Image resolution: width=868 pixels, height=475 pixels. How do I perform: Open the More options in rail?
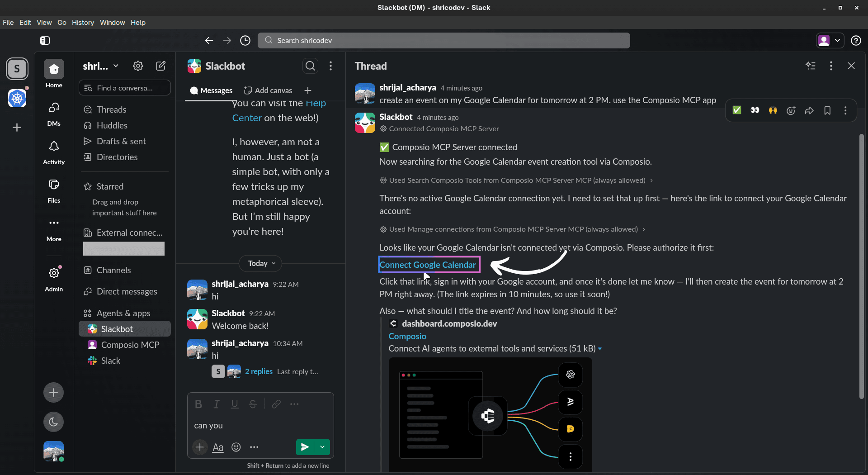click(x=54, y=229)
